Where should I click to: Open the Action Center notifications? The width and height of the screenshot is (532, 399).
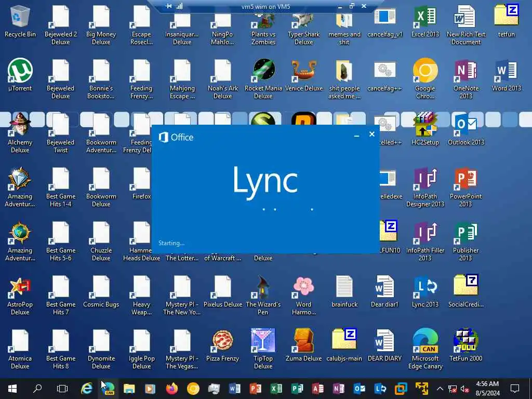point(515,389)
